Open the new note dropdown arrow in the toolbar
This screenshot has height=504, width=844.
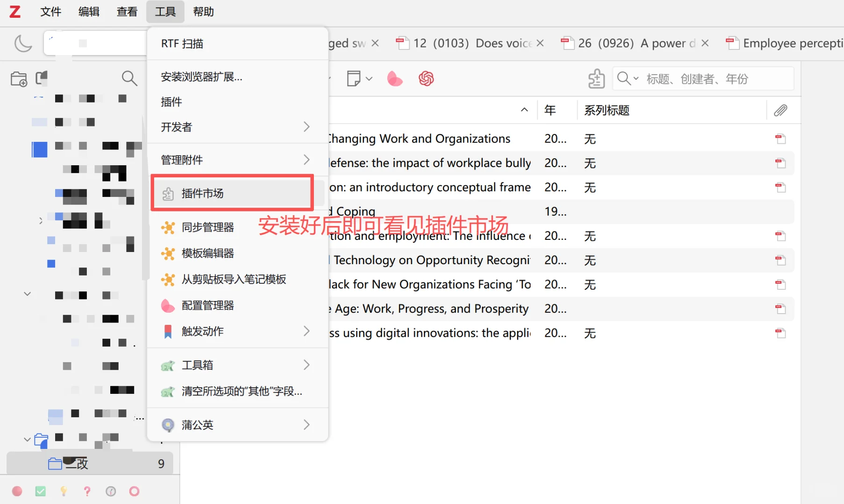tap(369, 78)
